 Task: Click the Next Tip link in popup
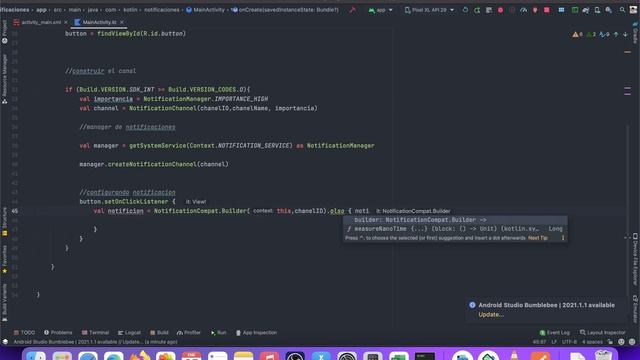point(538,238)
